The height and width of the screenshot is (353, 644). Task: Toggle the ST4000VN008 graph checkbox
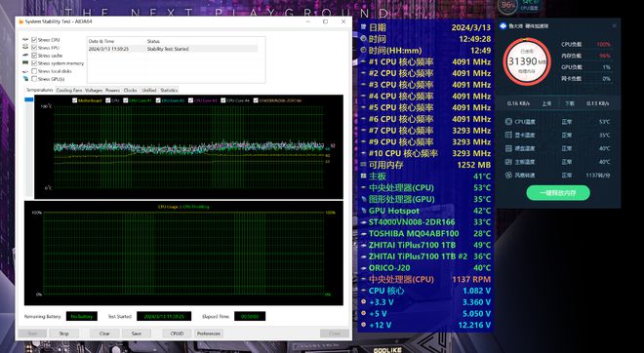[x=256, y=100]
